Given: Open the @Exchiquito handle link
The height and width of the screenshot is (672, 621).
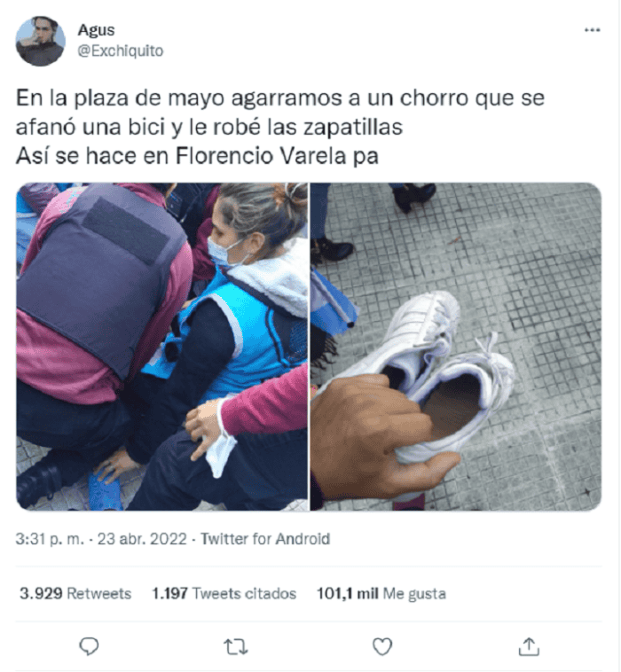Looking at the screenshot, I should 121,51.
